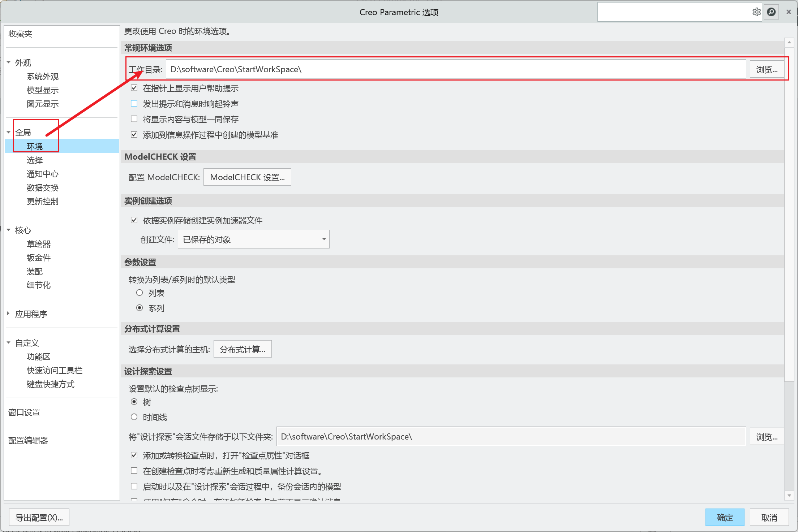798x532 pixels.
Task: Open '装配' settings page
Action: (35, 272)
